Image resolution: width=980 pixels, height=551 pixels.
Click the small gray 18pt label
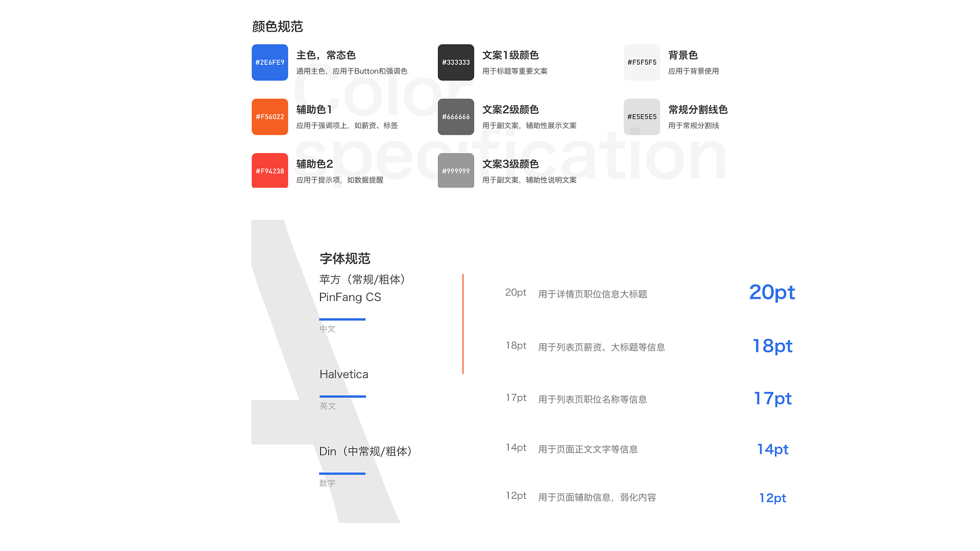click(516, 346)
